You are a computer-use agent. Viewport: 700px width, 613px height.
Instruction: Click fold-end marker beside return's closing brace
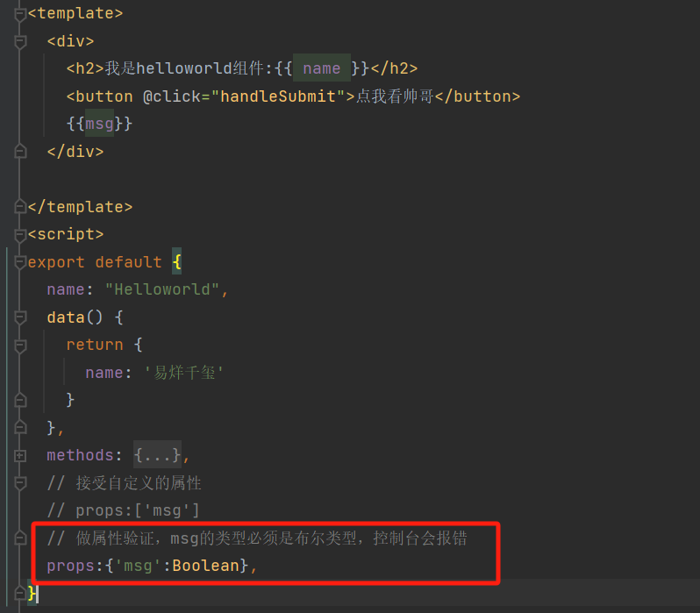click(20, 400)
